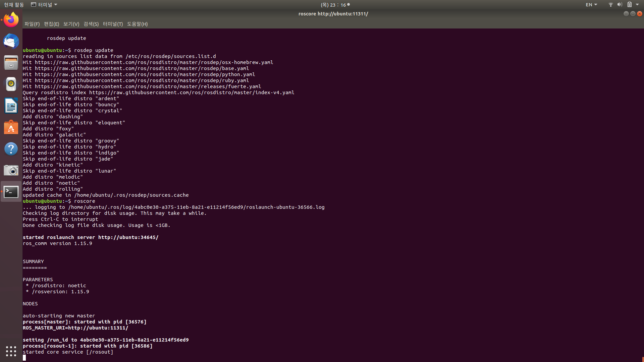Click the '/rosdistro: noetic' parameter line
The height and width of the screenshot is (362, 644).
[x=56, y=286]
